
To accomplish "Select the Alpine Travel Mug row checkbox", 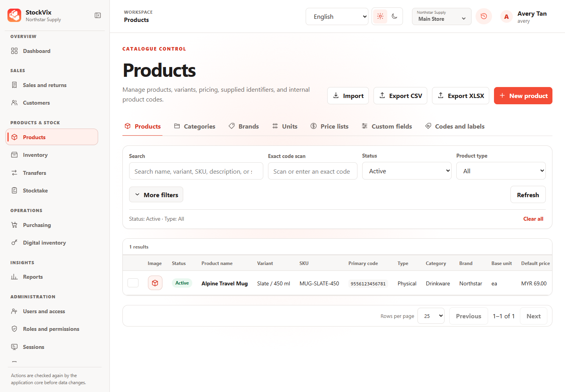I will 133,283.
